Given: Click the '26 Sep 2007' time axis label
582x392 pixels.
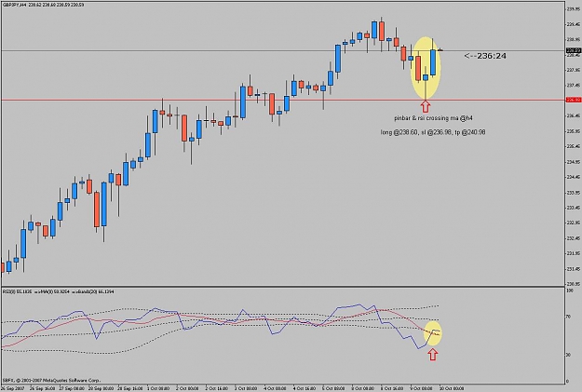Looking at the screenshot, I should [12, 388].
